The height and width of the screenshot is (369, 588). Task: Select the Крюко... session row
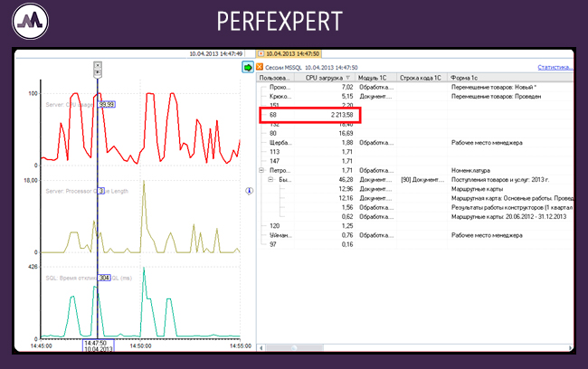click(x=415, y=97)
